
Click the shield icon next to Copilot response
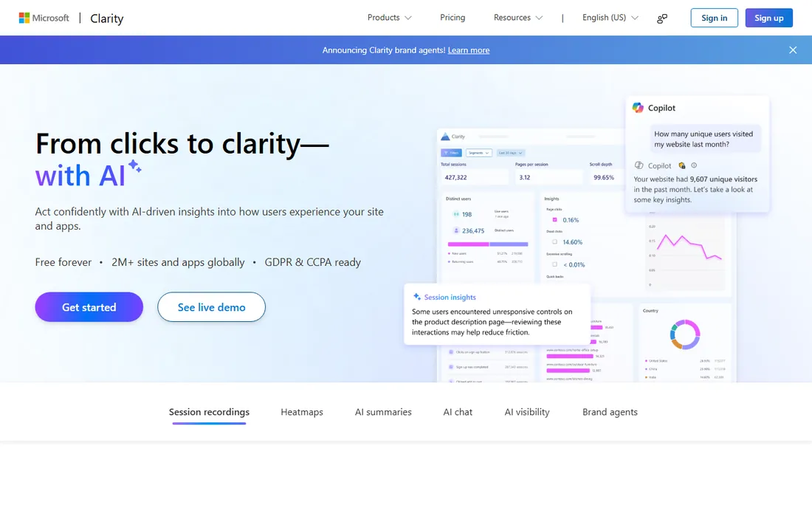(682, 165)
